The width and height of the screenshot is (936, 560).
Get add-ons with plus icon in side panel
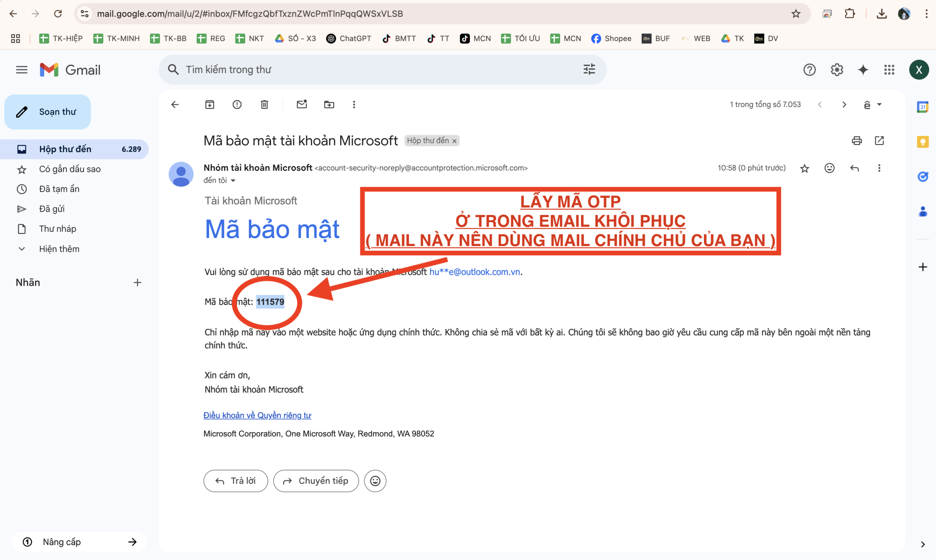pos(923,267)
